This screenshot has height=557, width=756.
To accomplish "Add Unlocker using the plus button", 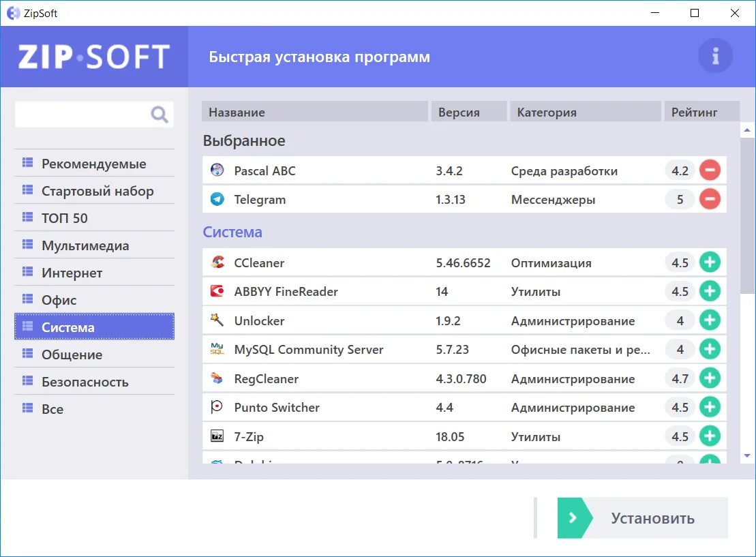I will coord(710,320).
